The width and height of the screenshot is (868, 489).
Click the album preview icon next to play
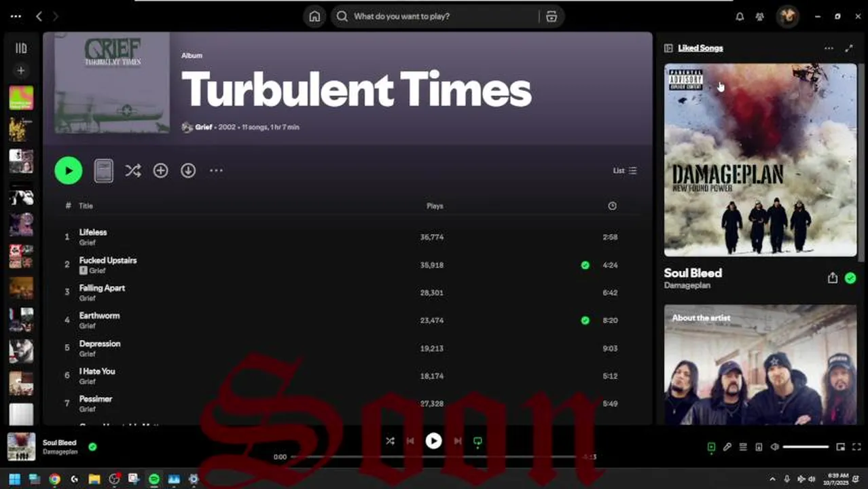[103, 170]
